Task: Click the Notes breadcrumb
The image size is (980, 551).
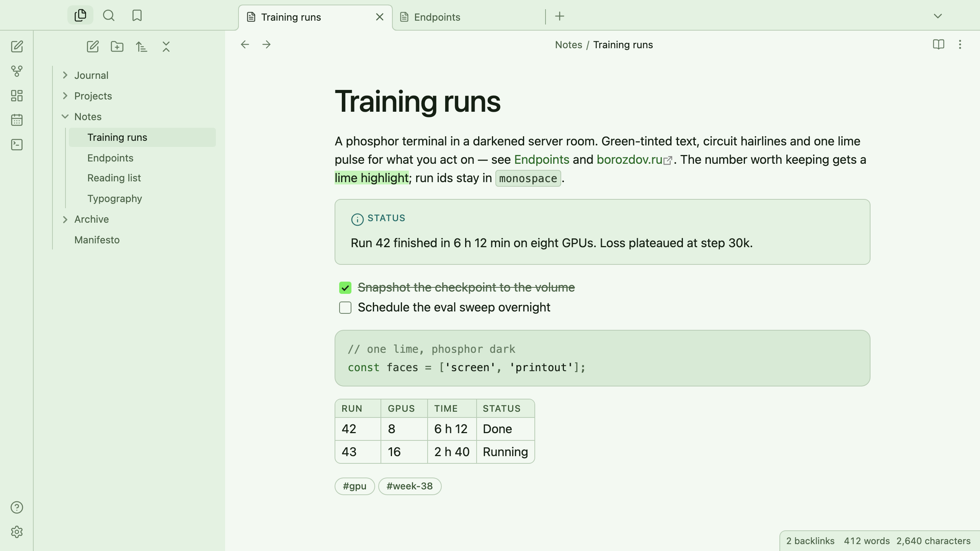Action: click(568, 45)
